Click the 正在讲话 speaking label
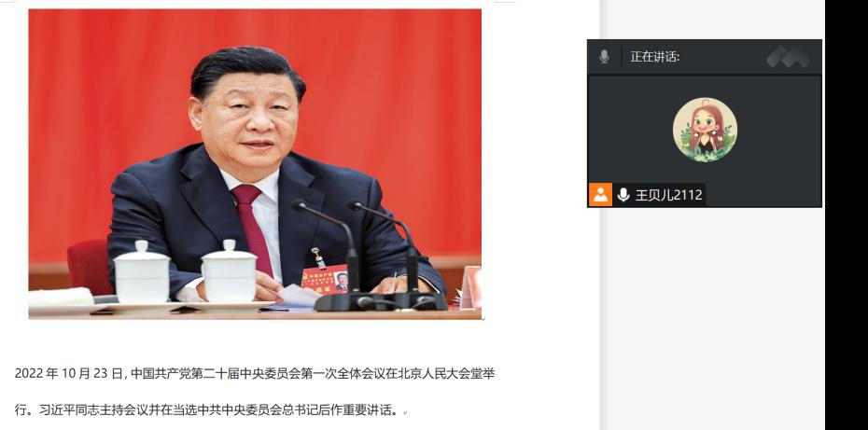This screenshot has width=868, height=430. [x=655, y=57]
